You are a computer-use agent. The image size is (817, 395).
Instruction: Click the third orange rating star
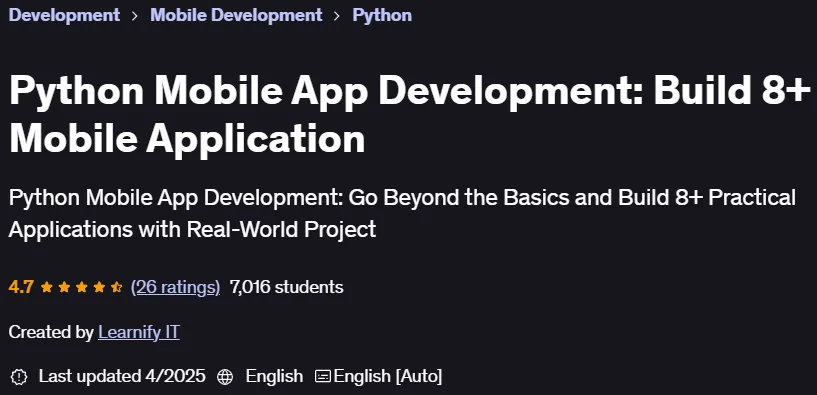(x=82, y=287)
